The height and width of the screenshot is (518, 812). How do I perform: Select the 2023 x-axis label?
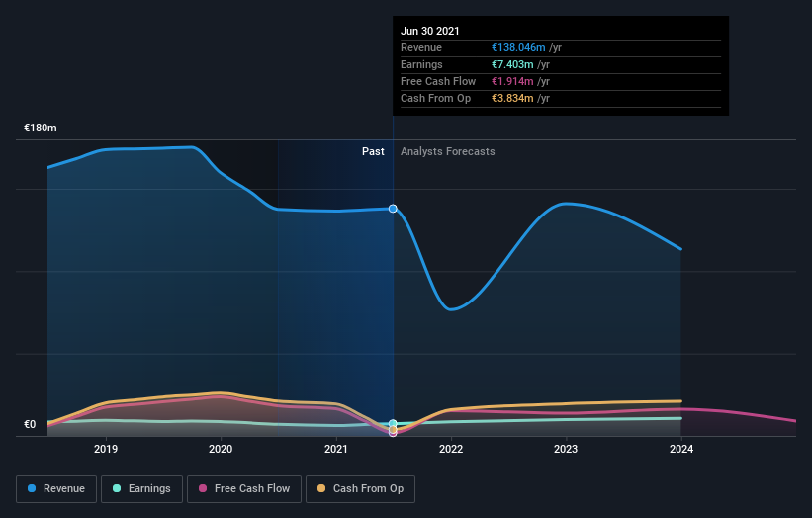pyautogui.click(x=566, y=449)
